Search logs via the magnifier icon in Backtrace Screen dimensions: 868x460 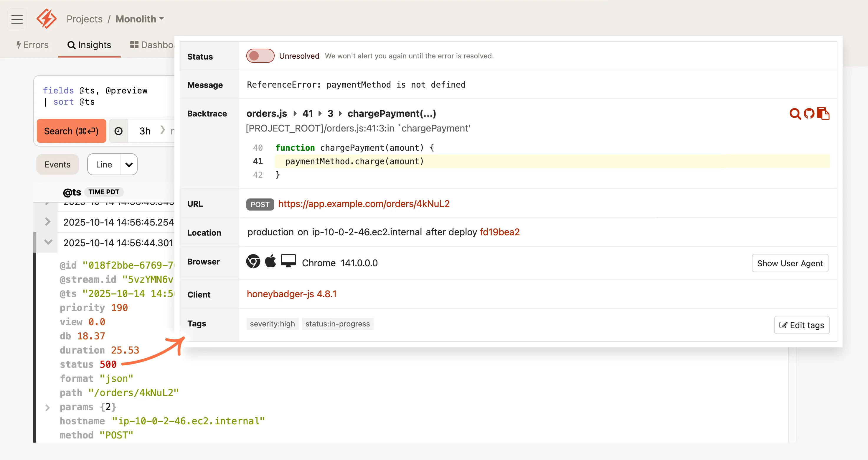point(795,114)
